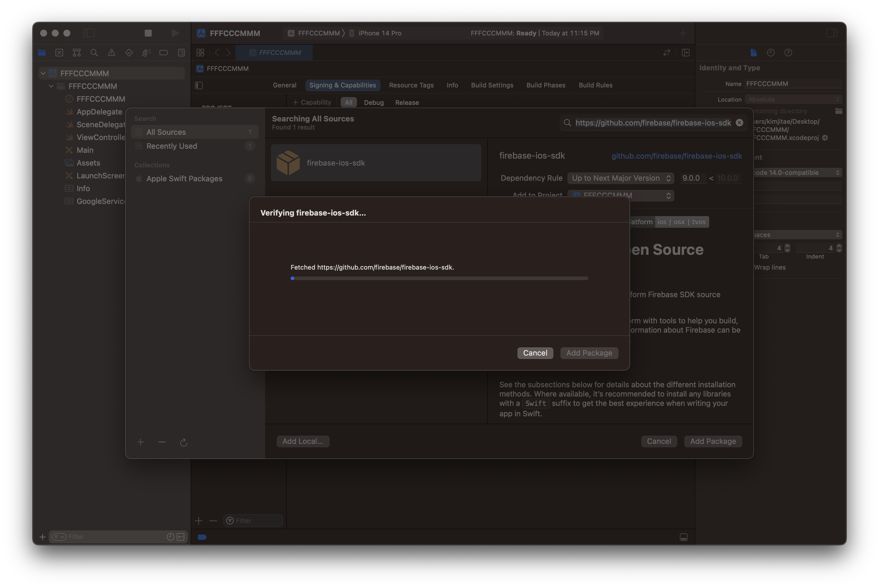The height and width of the screenshot is (588, 879).
Task: Click the + Capability button
Action: 312,102
